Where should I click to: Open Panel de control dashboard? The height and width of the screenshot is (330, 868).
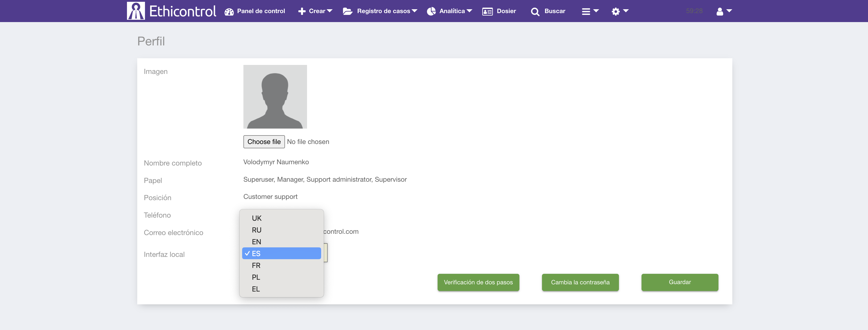click(255, 11)
